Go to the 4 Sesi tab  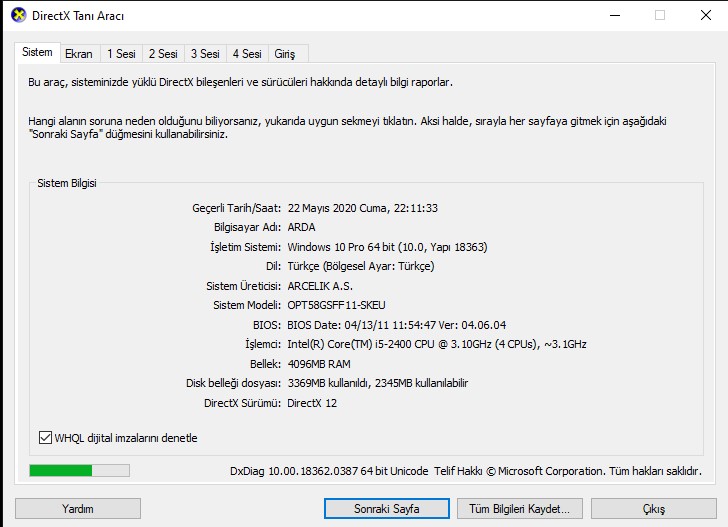click(x=247, y=54)
